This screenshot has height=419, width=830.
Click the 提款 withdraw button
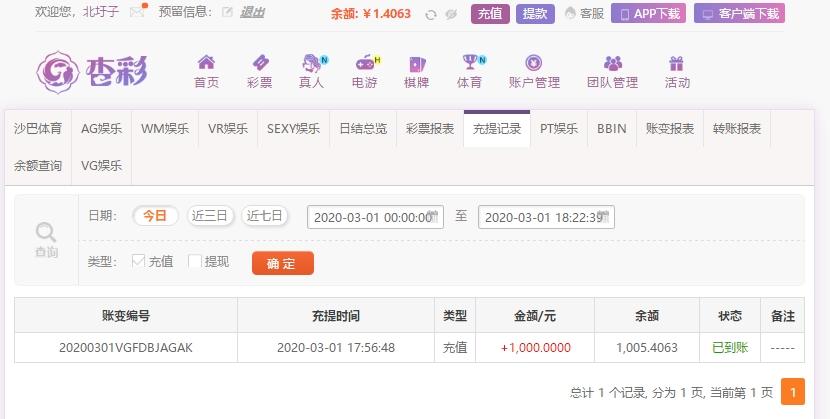(535, 14)
